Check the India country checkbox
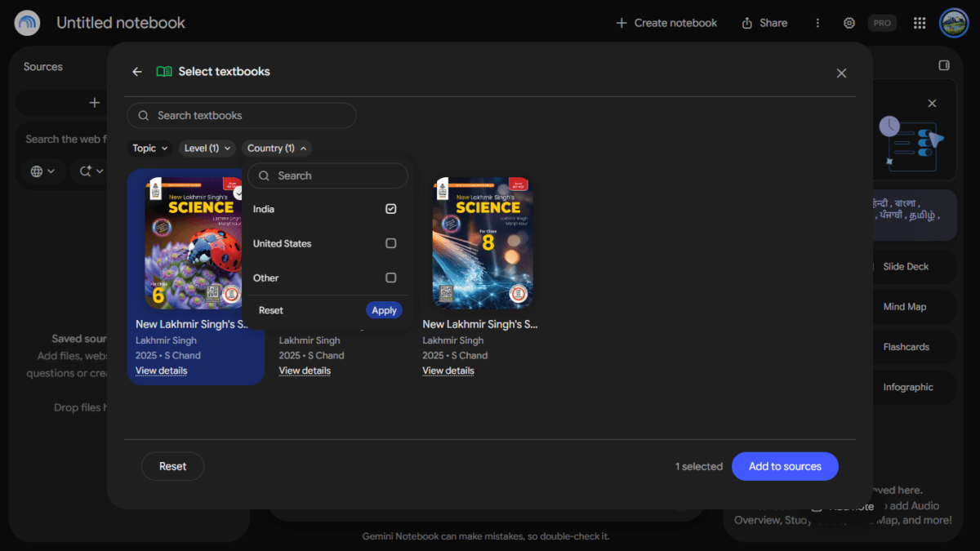The image size is (980, 551). coord(390,209)
